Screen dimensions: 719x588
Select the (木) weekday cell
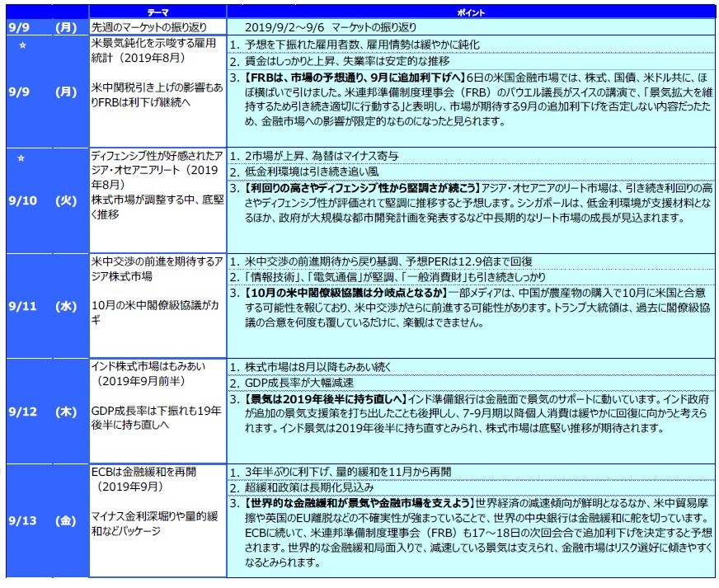(66, 410)
